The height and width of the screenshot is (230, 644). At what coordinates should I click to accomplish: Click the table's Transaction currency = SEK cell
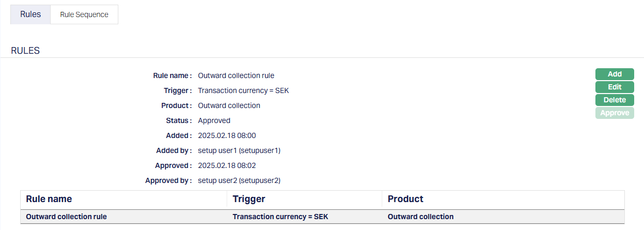pyautogui.click(x=280, y=217)
